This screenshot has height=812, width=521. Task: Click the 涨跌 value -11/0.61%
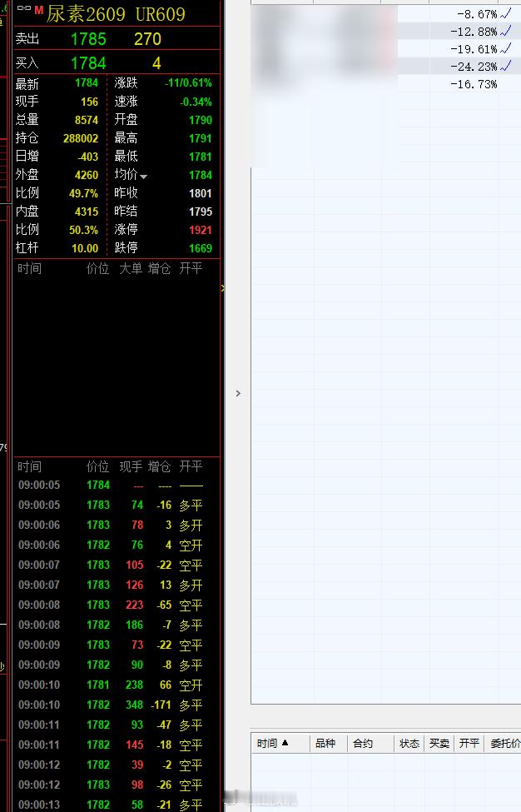(188, 82)
